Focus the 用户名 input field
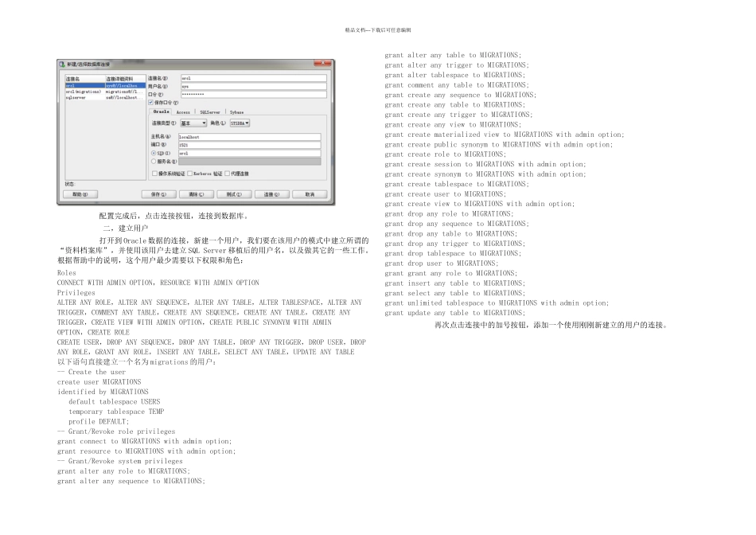The width and height of the screenshot is (756, 535). (254, 86)
